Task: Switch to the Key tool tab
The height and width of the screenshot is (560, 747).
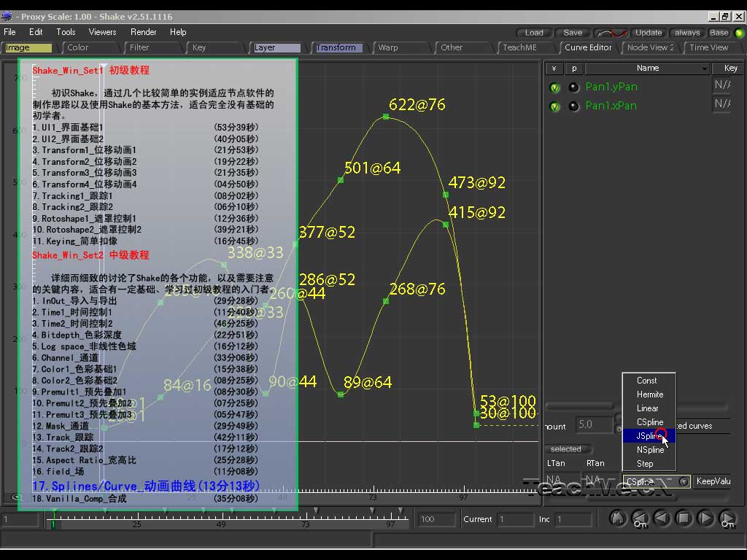Action: click(216, 47)
